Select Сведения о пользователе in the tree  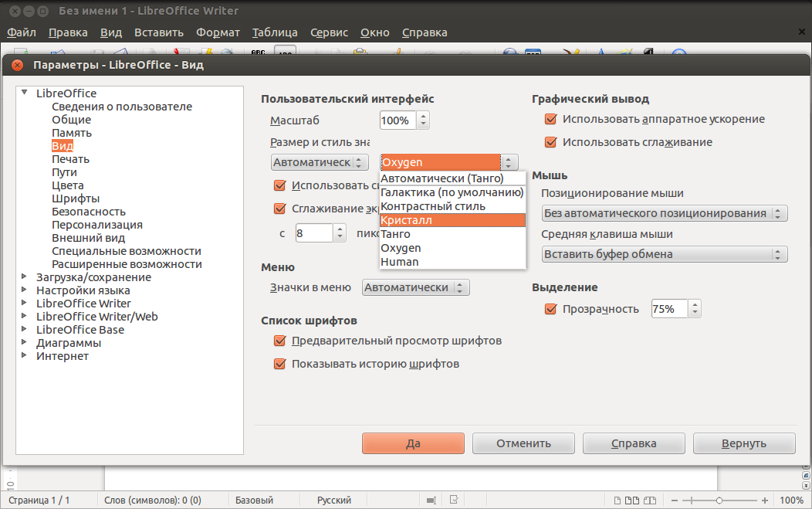pyautogui.click(x=122, y=107)
